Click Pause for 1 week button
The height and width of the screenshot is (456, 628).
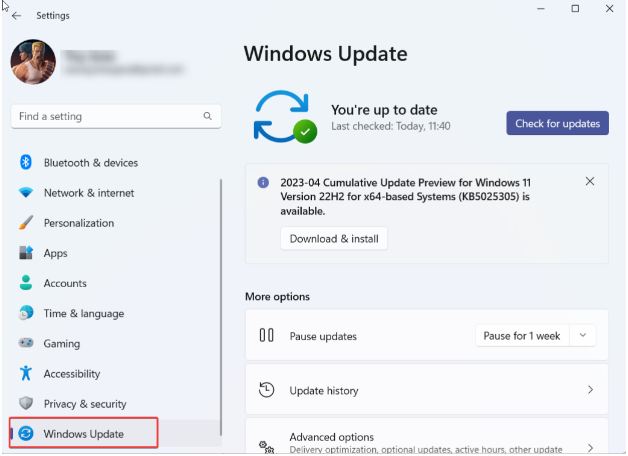(521, 336)
